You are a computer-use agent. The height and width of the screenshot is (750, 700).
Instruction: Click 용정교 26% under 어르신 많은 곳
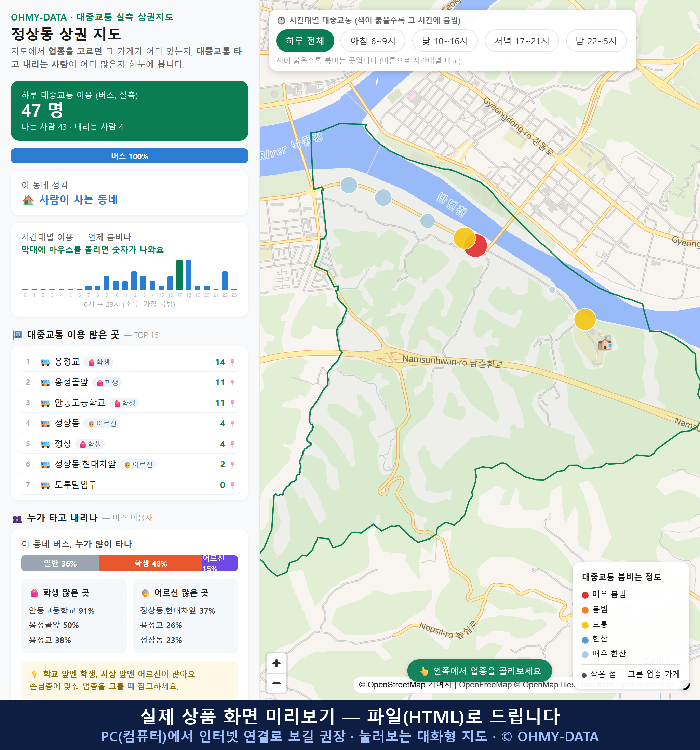click(161, 625)
